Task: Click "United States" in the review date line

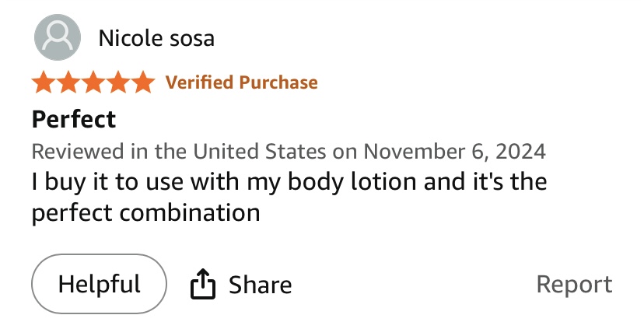Action: coord(261,150)
